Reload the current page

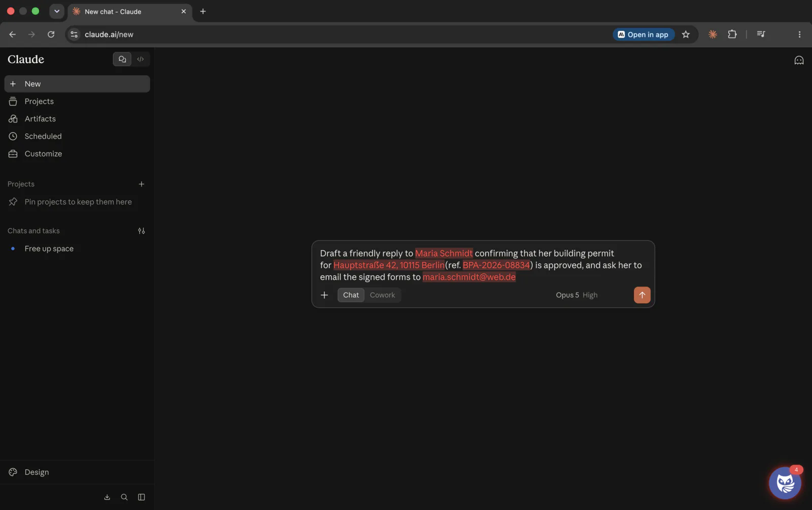click(x=51, y=35)
